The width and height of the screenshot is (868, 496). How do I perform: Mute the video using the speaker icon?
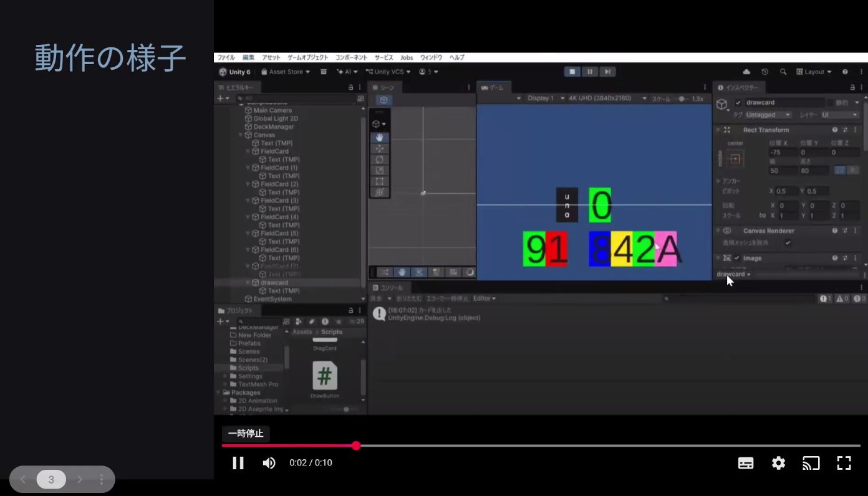coord(269,463)
